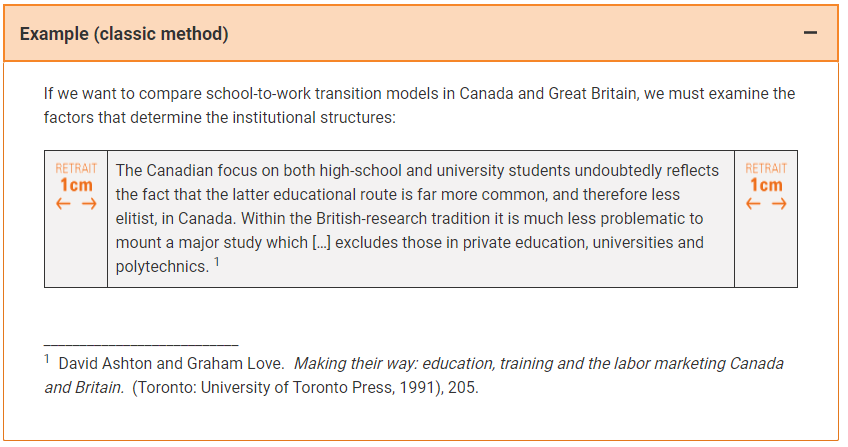Click the phrase institutional structures in intro

[312, 117]
